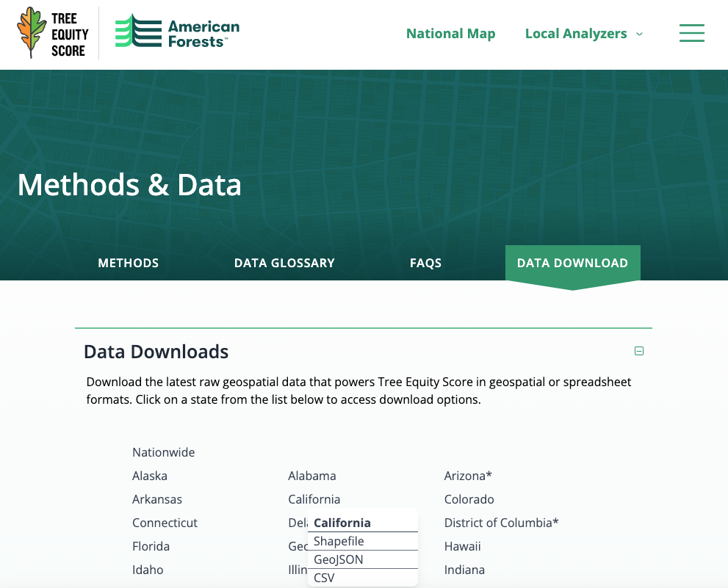This screenshot has width=728, height=588.
Task: Select the Data Download tab
Action: click(x=572, y=263)
